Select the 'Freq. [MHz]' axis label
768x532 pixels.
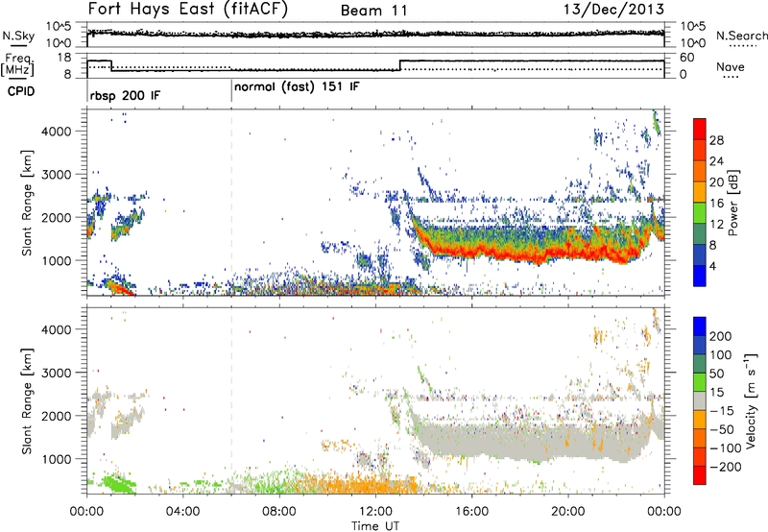(x=18, y=64)
